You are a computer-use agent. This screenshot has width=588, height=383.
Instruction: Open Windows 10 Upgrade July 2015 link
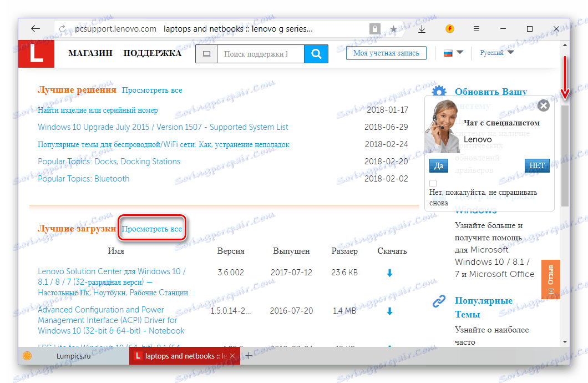coord(163,127)
